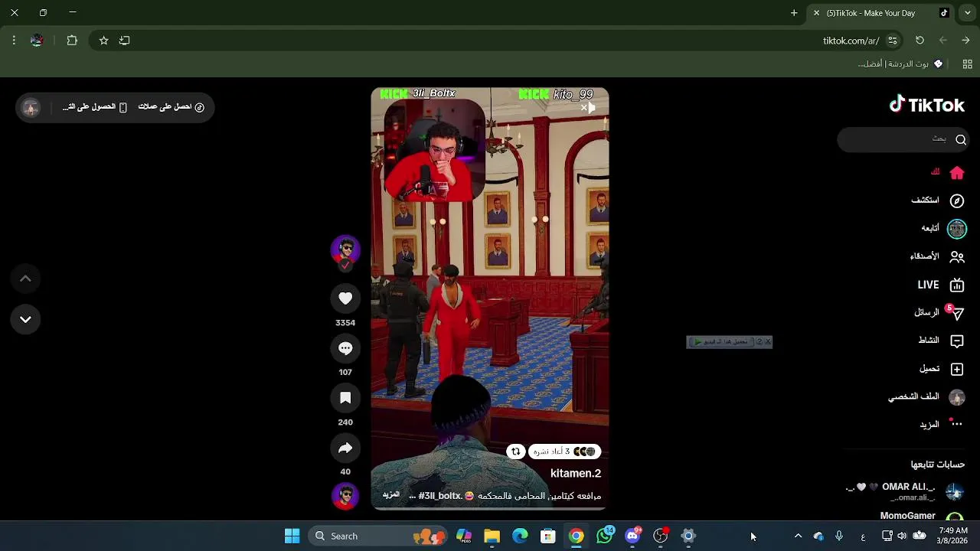980x551 pixels.
Task: Toggle video mute speaker icon
Action: coord(588,108)
